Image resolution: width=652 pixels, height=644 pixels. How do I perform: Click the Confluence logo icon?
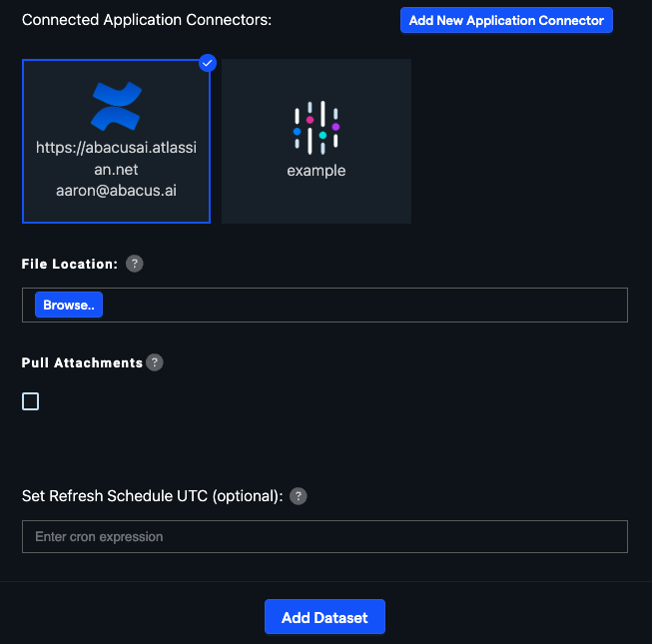click(x=117, y=106)
